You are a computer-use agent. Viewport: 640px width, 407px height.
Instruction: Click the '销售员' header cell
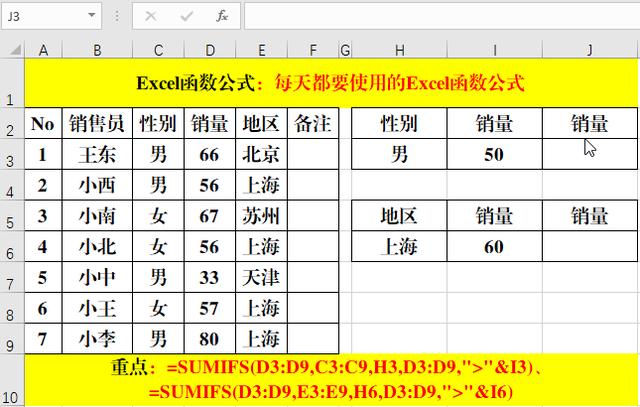[x=97, y=123]
